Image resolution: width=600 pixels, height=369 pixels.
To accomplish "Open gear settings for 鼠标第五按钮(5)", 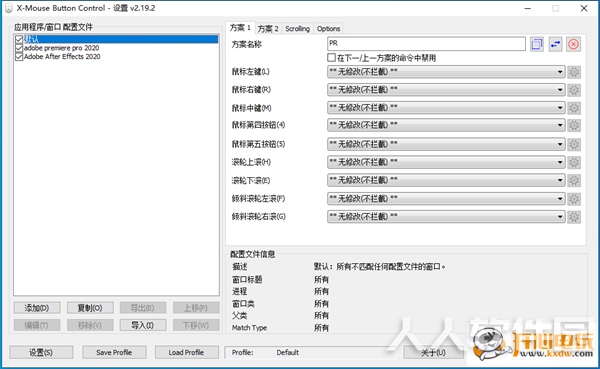I will pyautogui.click(x=574, y=144).
